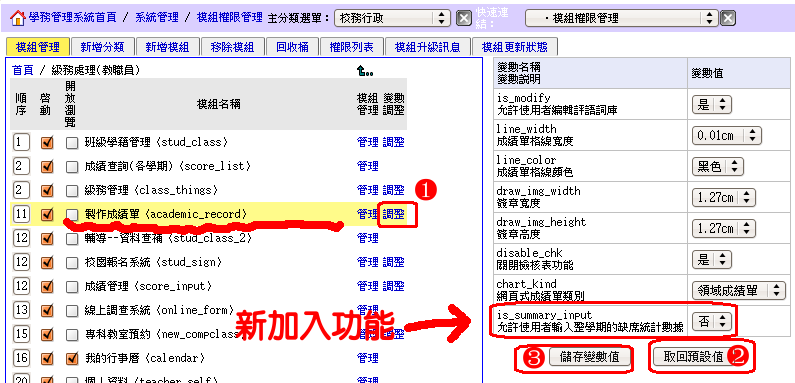Select the 權限列表 tab
Viewport: 795px width, 383px height.
coord(351,47)
